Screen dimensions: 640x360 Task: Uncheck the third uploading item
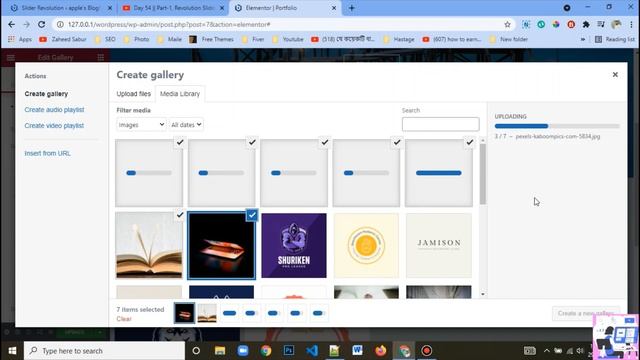click(x=324, y=142)
